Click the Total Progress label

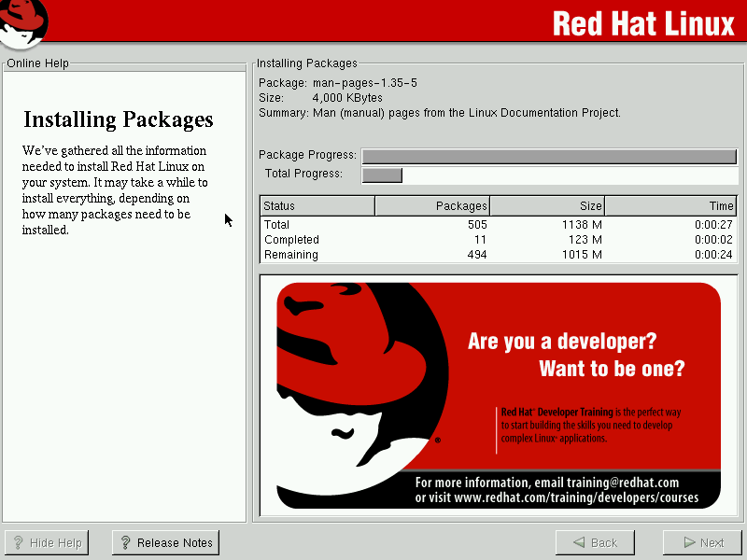304,174
